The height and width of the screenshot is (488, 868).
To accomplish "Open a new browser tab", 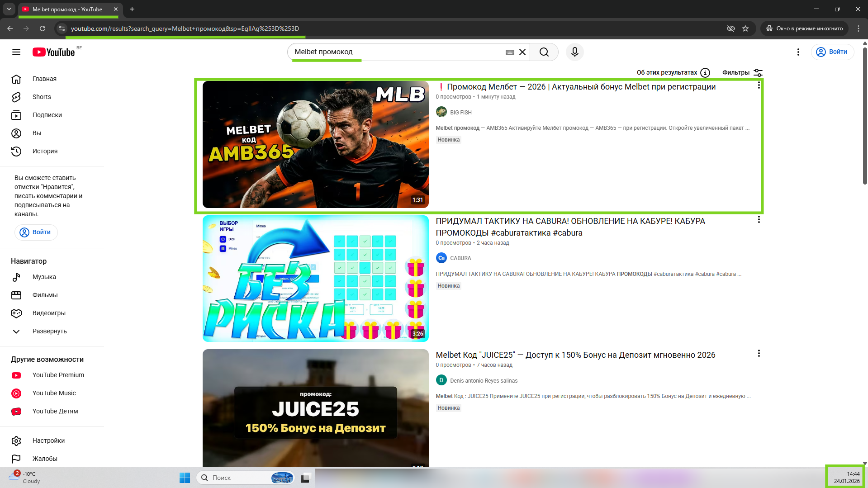I will coord(132,9).
